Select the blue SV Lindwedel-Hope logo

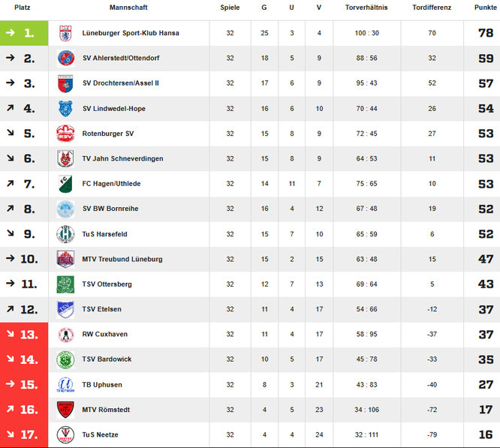click(x=65, y=109)
